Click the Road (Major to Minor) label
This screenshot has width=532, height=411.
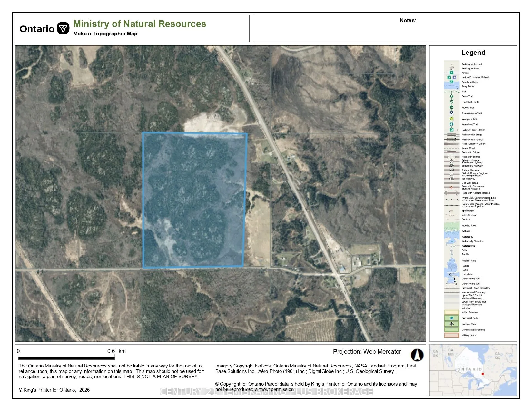[x=473, y=144]
